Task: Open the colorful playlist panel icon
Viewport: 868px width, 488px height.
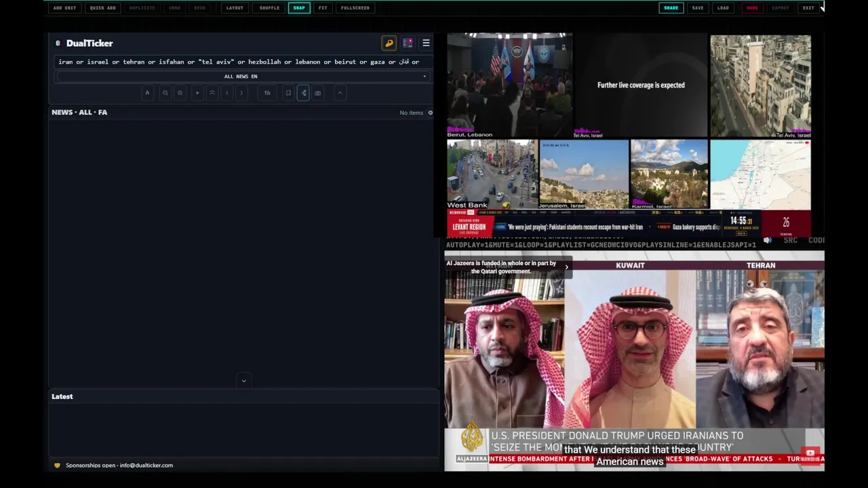Action: pyautogui.click(x=408, y=43)
